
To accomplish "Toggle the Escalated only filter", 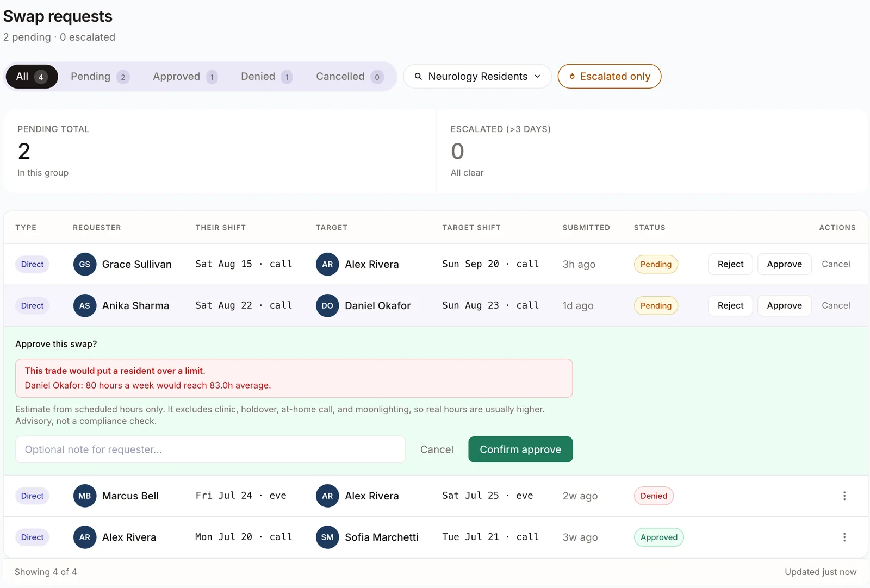I will (610, 76).
